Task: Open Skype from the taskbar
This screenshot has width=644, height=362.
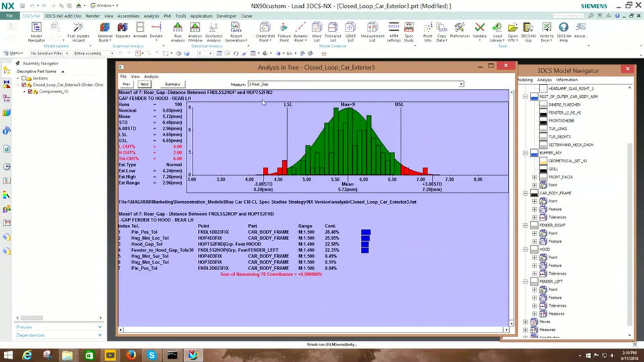Action: click(152, 355)
